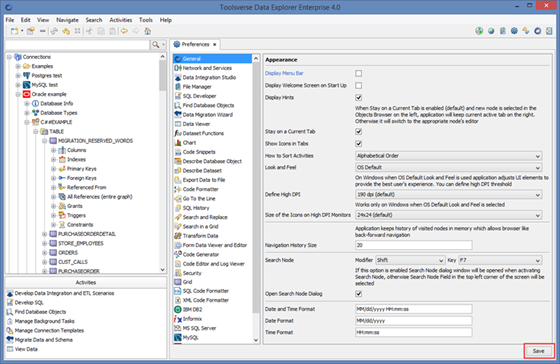Click the home icon in toolbar
The image size is (560, 364).
[x=148, y=31]
